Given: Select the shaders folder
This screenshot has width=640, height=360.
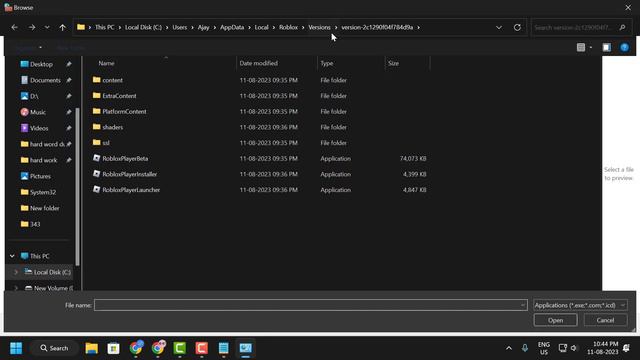Looking at the screenshot, I should point(108,127).
